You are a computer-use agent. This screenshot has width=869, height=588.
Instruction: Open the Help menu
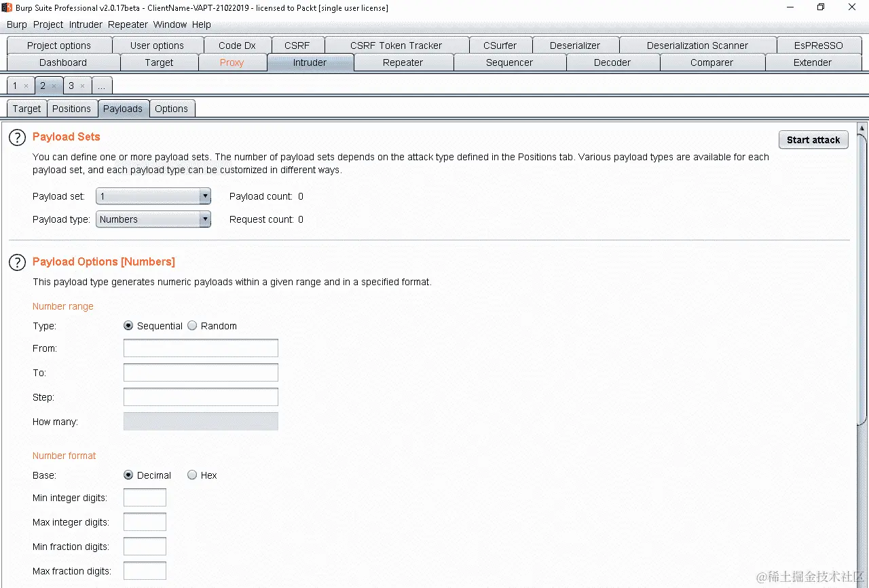[x=202, y=24]
